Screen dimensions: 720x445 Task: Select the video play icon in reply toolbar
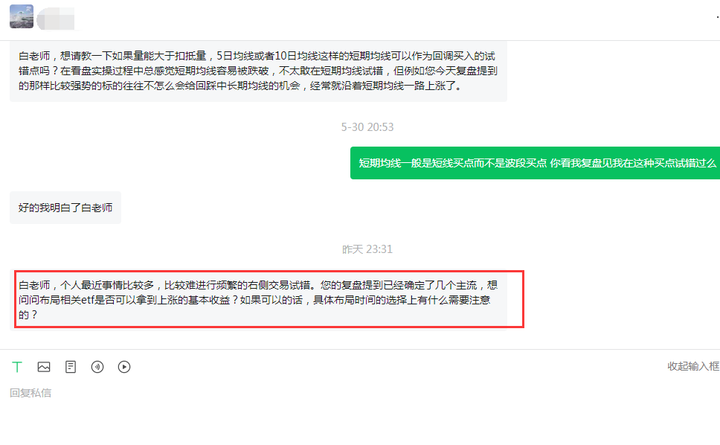124,367
